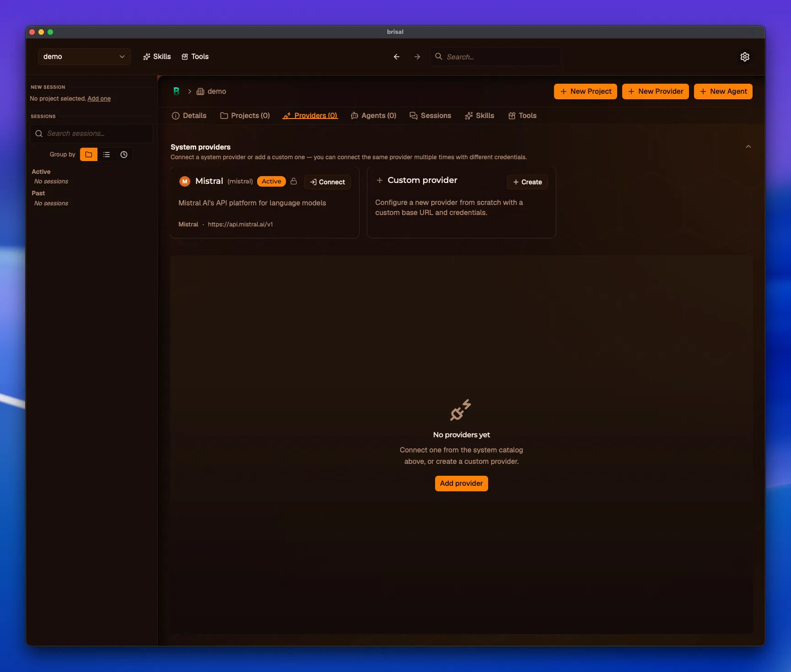The width and height of the screenshot is (791, 672).
Task: Click the Mistral orange logo icon
Action: [x=185, y=182]
